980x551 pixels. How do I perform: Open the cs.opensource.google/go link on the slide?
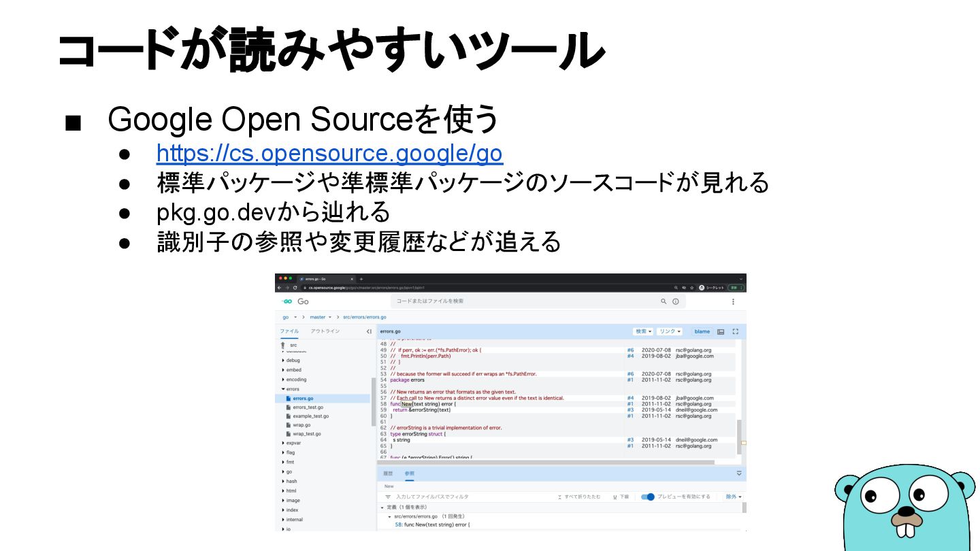pyautogui.click(x=329, y=153)
